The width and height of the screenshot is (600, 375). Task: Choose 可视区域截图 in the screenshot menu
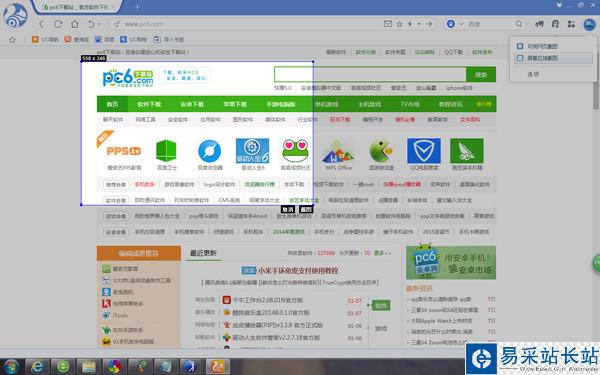pyautogui.click(x=553, y=46)
